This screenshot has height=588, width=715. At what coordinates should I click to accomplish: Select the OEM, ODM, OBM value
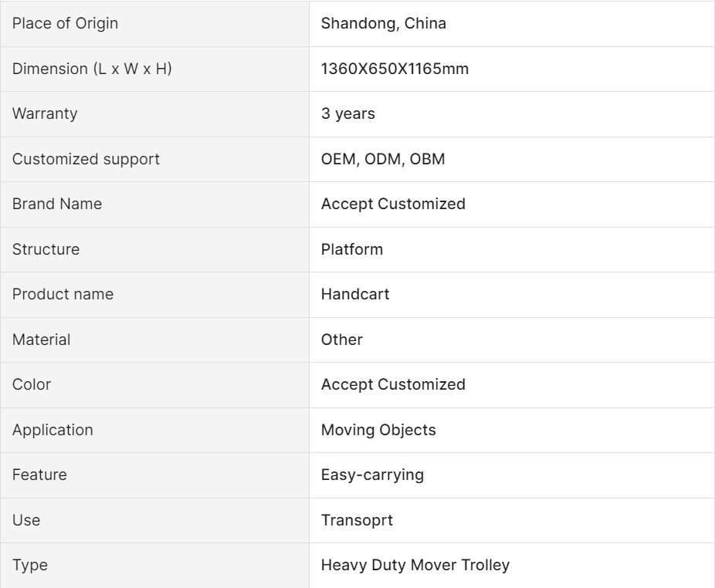pyautogui.click(x=382, y=159)
